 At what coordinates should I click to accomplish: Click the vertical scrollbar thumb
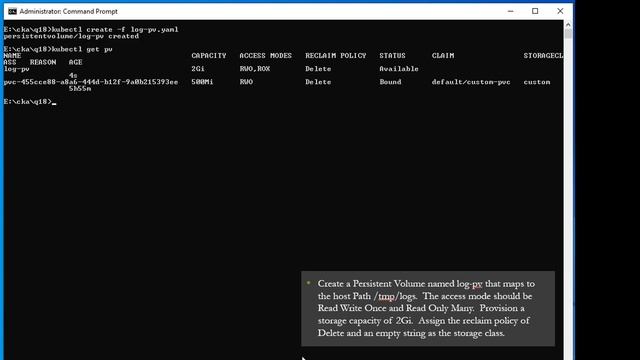(568, 34)
